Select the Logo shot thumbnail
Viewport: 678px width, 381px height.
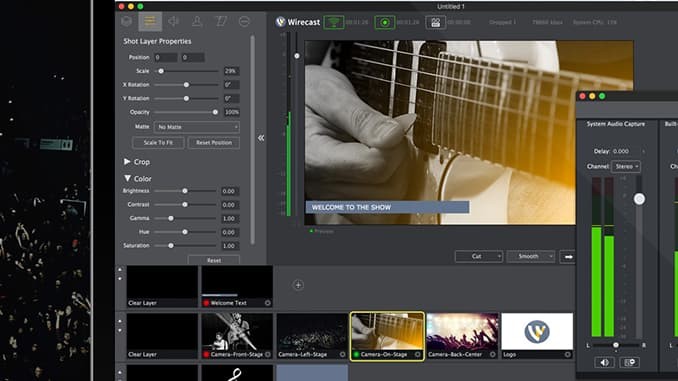coord(537,336)
